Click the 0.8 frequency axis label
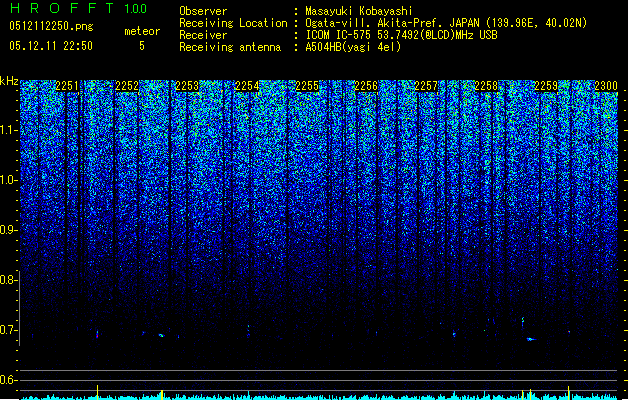 point(8,280)
